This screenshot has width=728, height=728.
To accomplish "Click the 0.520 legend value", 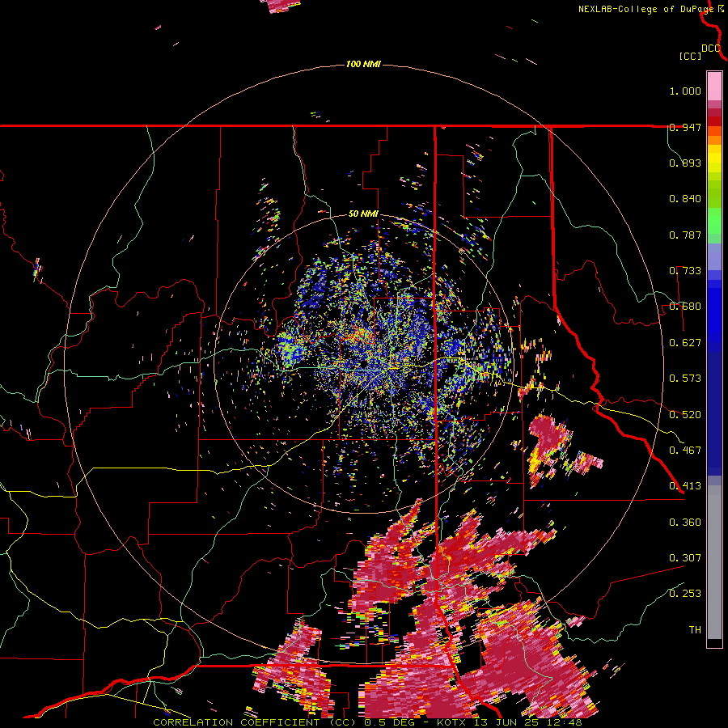I will tap(685, 415).
